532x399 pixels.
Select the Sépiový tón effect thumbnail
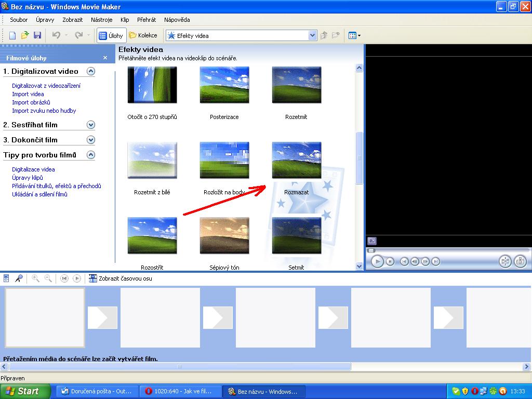[x=224, y=235]
